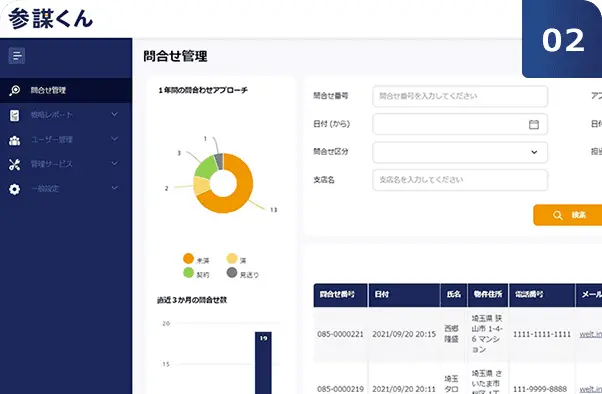Toggle the orange legend swatch in donut chart
Image resolution: width=602 pixels, height=394 pixels.
pyautogui.click(x=188, y=259)
